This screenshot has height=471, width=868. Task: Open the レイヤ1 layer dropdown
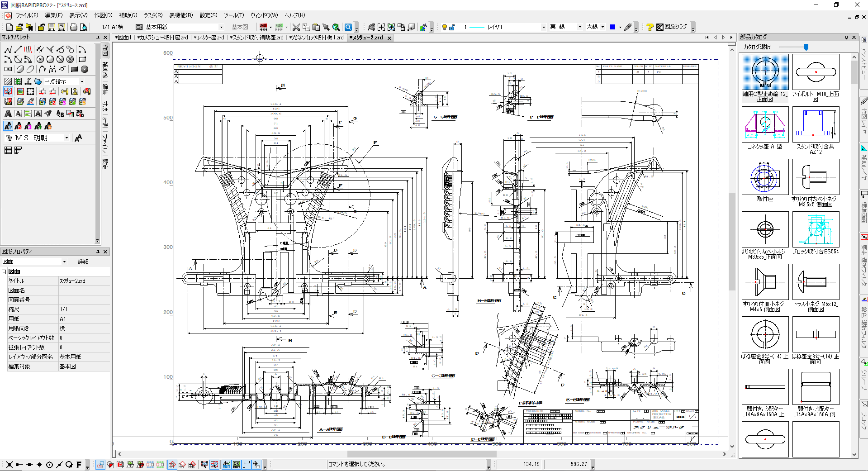[x=543, y=27]
